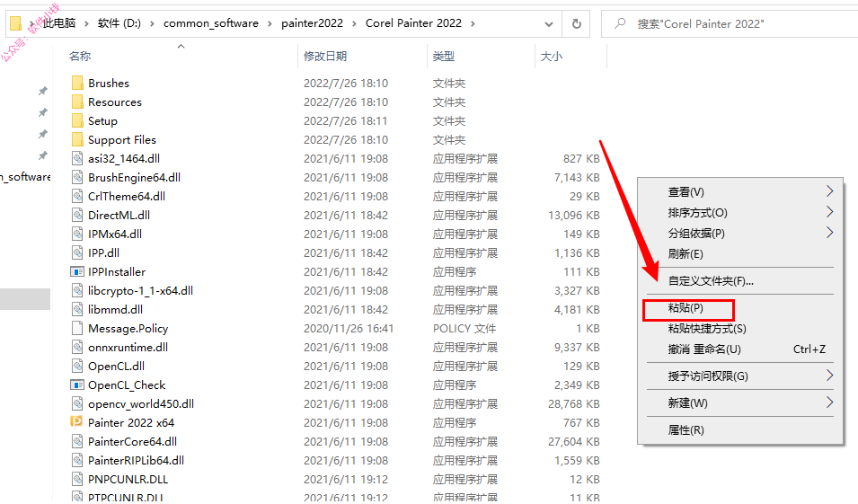This screenshot has width=858, height=504.
Task: Click the POLICY 文件 type cell
Action: pos(464,329)
